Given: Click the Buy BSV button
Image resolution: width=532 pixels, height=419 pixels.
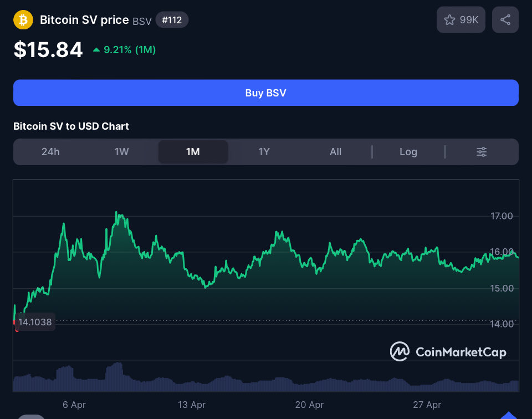Looking at the screenshot, I should point(265,93).
